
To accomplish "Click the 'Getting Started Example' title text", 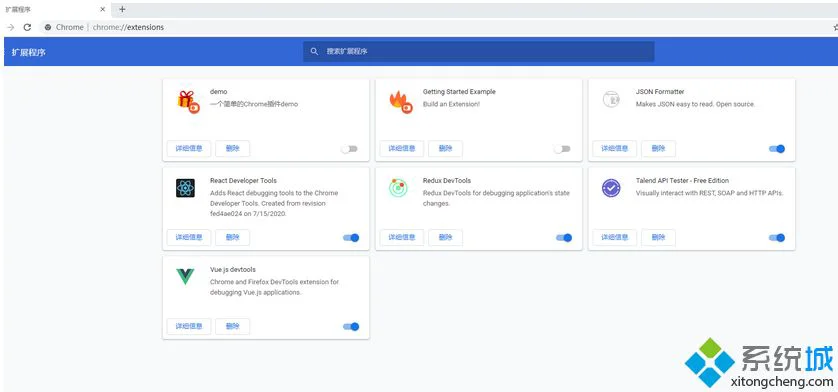I will tap(459, 92).
